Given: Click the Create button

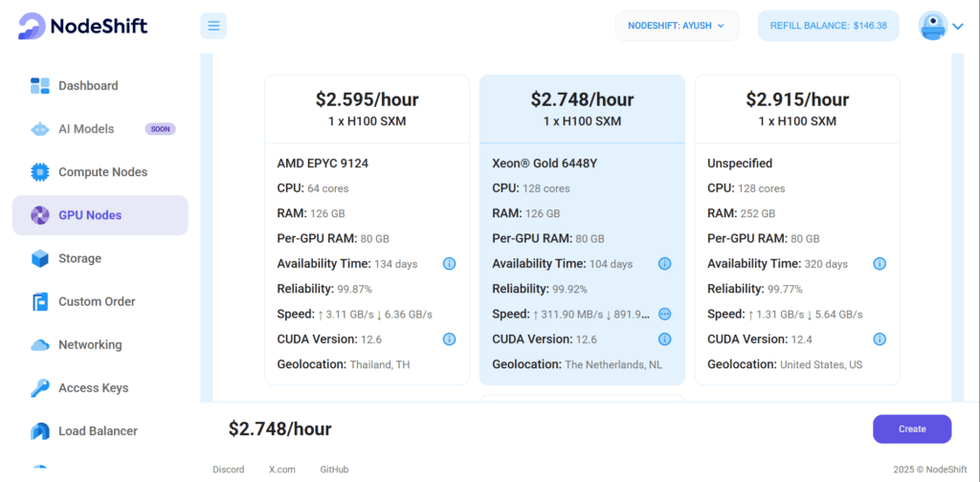Looking at the screenshot, I should [912, 429].
